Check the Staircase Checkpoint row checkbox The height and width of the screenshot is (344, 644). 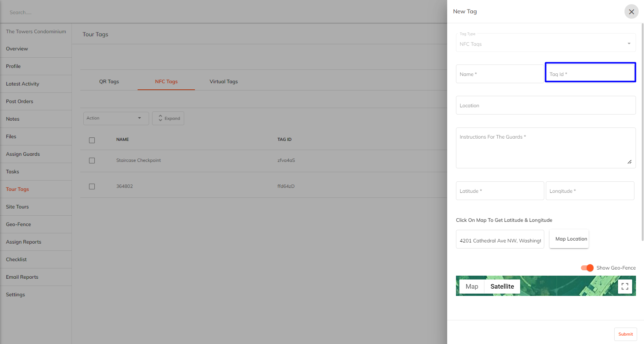point(92,160)
